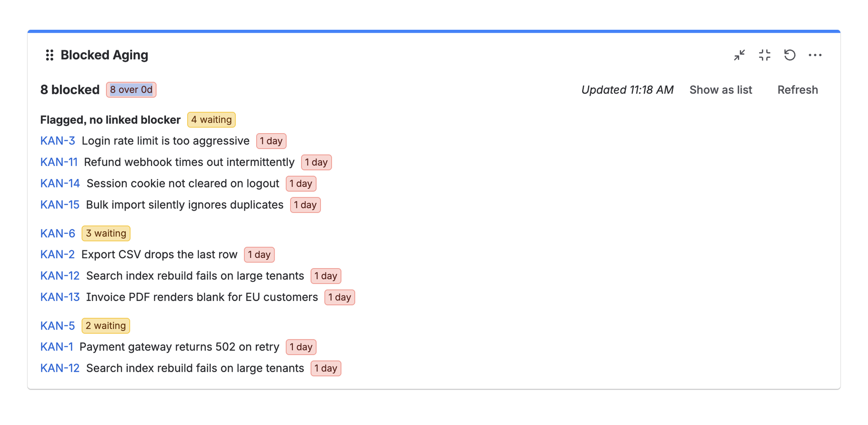Viewport: 868px width, 425px height.
Task: Open KAN-12 link under the KAN-6 group
Action: 60,276
